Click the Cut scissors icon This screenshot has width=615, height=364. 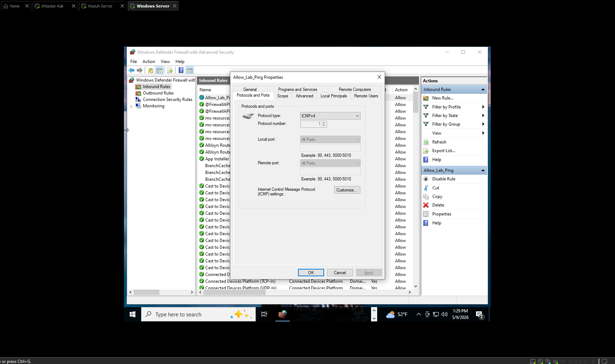click(x=426, y=188)
